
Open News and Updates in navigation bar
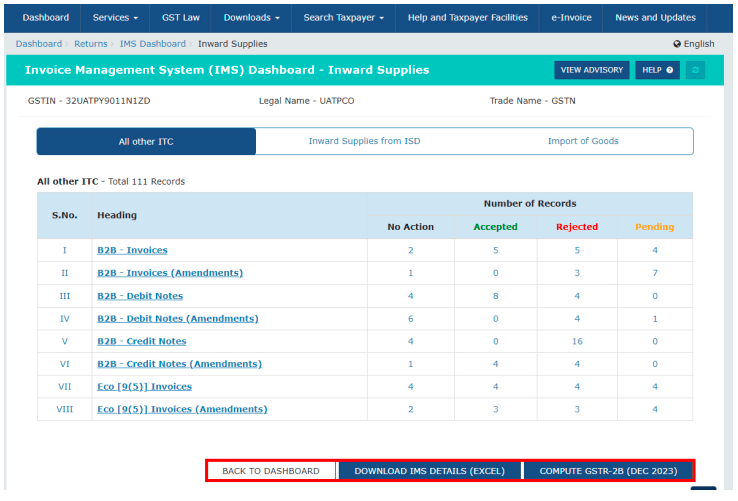(655, 17)
